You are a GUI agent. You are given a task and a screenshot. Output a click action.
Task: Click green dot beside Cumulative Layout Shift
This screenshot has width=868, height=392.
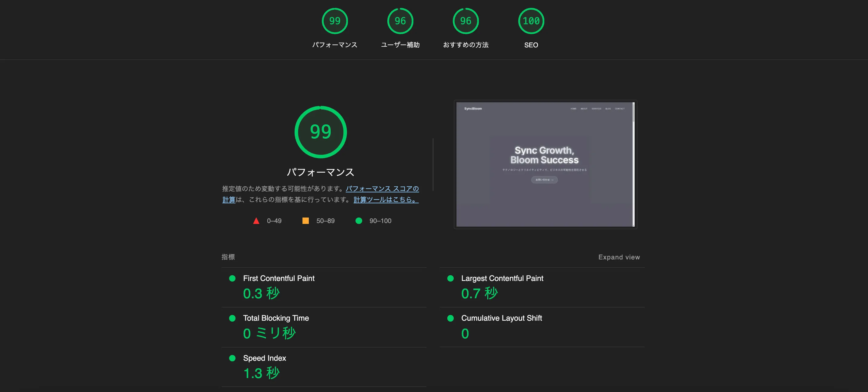pyautogui.click(x=450, y=318)
